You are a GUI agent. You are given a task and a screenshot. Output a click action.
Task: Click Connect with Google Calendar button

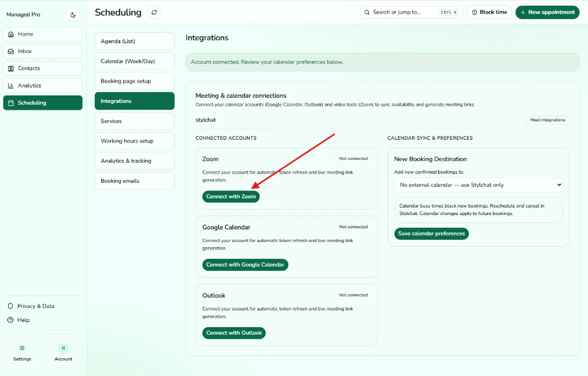(x=245, y=265)
